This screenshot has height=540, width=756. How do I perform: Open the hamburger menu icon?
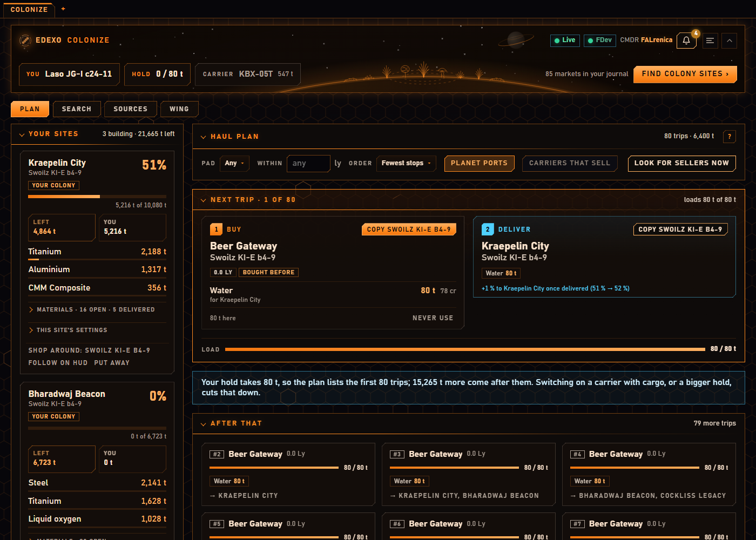tap(710, 40)
